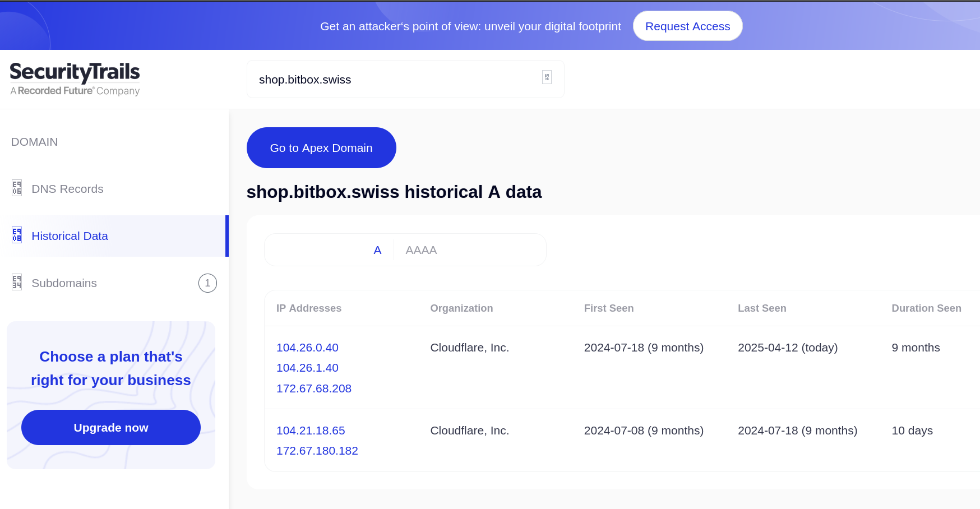Click Last Seen value 2025-04-12 (today)
Viewport: 980px width, 509px height.
pyautogui.click(x=788, y=348)
